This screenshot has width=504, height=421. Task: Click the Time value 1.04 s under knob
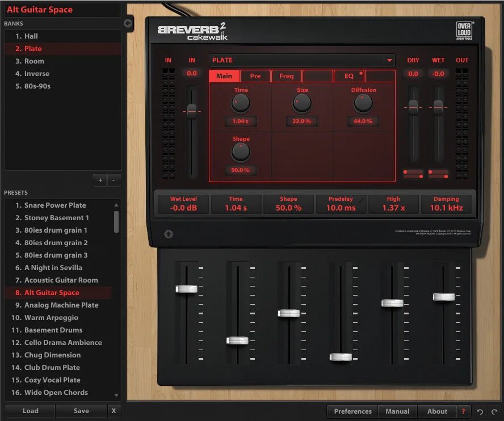tap(241, 121)
